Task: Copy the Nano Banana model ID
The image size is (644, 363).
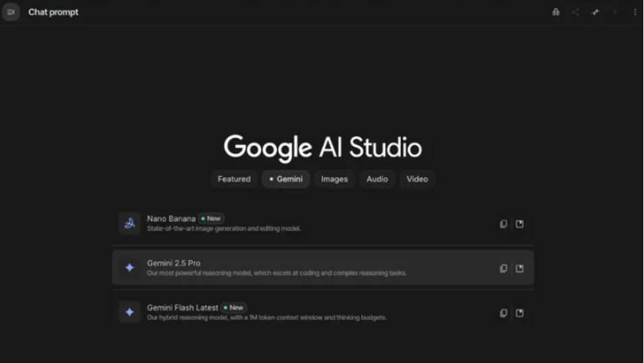Action: pos(503,223)
